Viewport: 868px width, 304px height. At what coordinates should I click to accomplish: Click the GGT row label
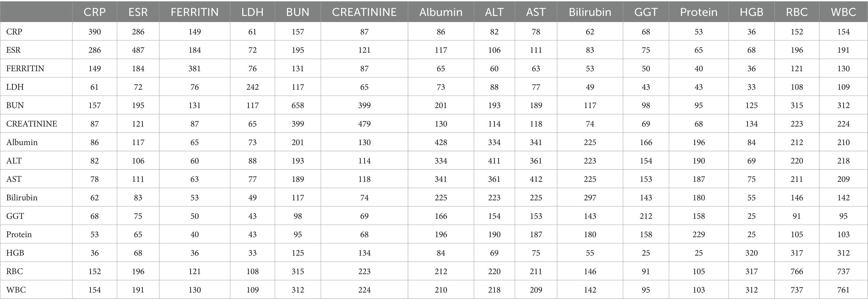[x=15, y=216]
